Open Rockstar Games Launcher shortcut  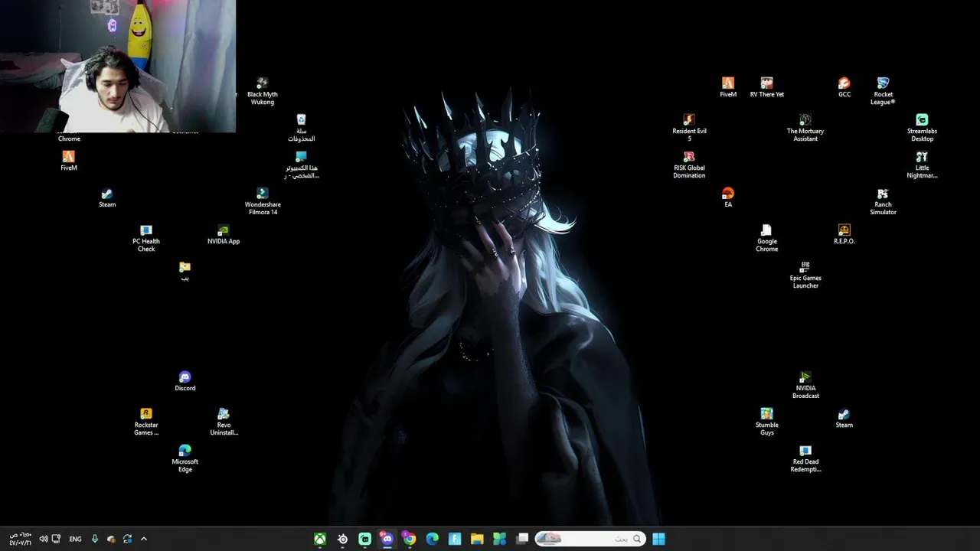click(146, 421)
